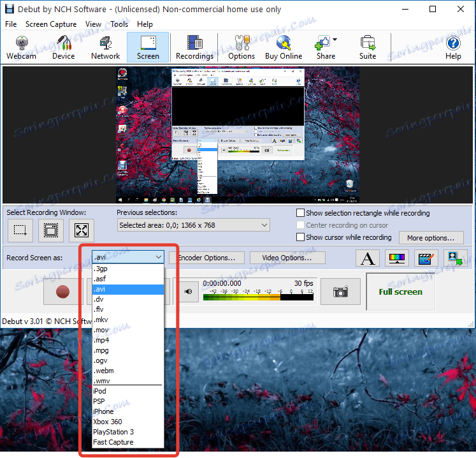Open the Suite toolbar button
Viewport: 476px width, 458px height.
tap(368, 47)
